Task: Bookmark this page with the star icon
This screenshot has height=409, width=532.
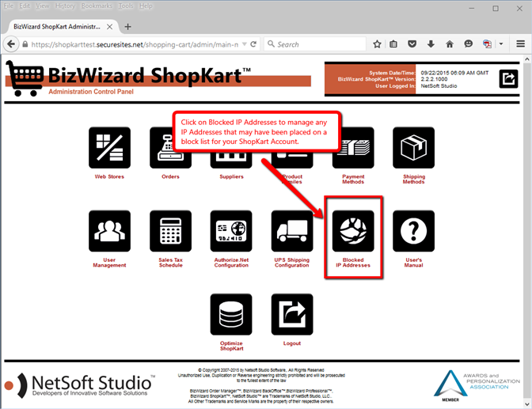Action: 377,44
